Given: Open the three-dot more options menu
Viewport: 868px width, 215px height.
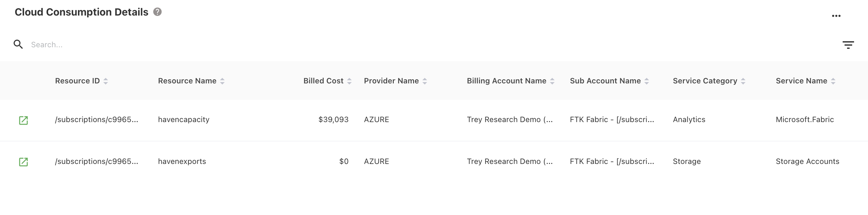Looking at the screenshot, I should (x=836, y=16).
